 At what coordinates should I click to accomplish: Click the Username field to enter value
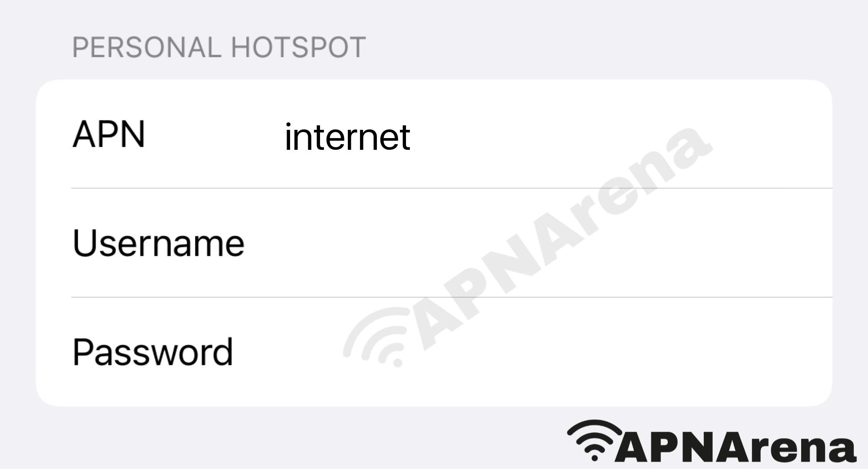coord(433,243)
